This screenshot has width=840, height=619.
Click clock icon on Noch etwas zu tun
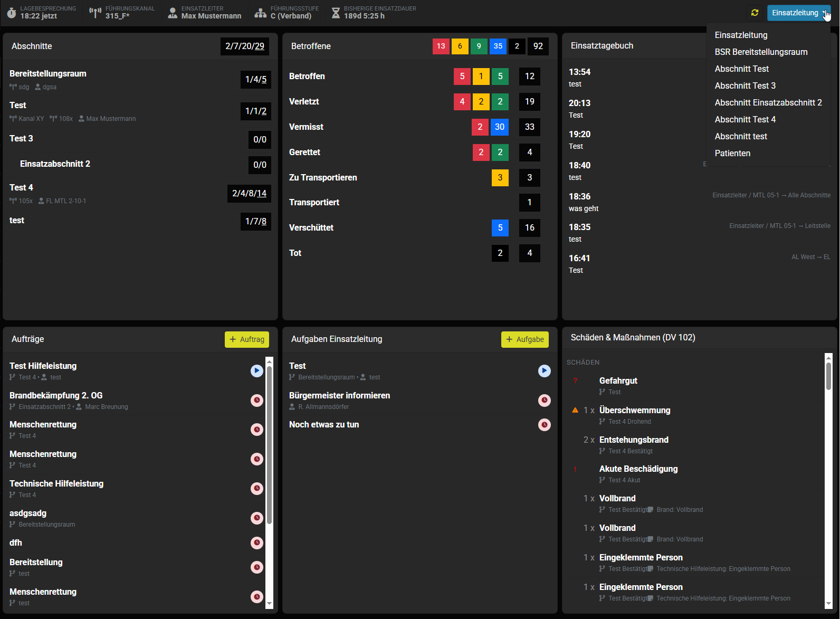544,425
